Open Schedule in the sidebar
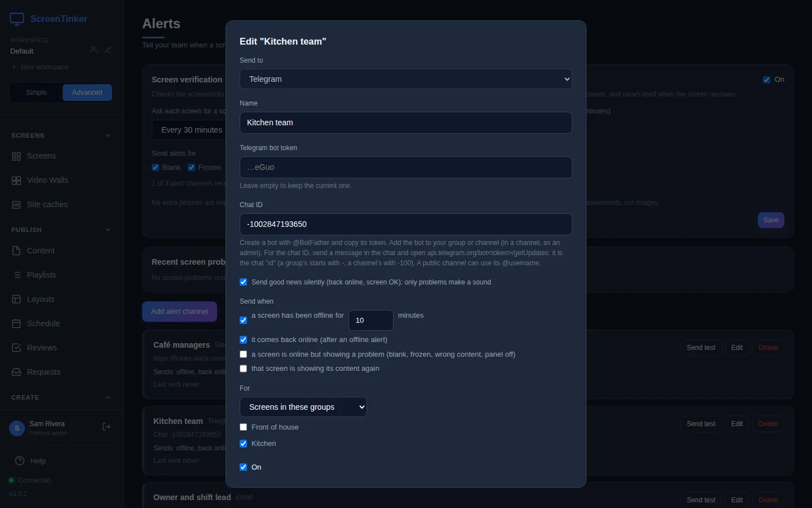Viewport: 812px width, 508px height. [61, 323]
